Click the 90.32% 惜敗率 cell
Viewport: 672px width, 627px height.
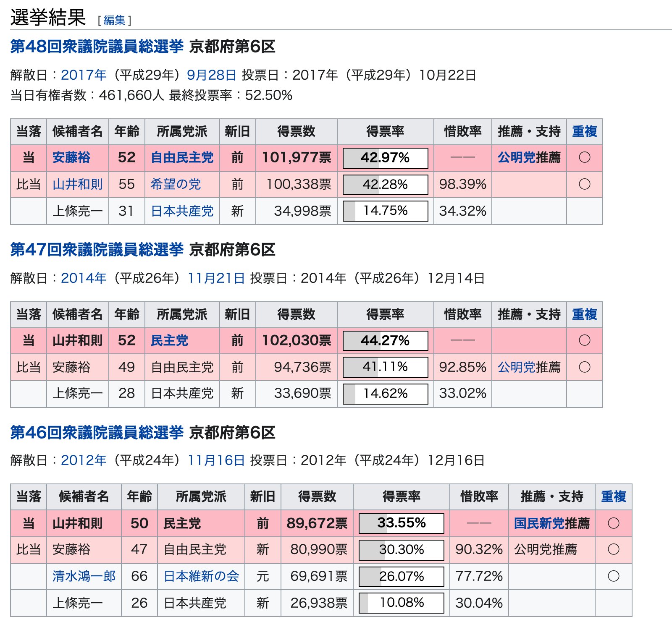[479, 549]
